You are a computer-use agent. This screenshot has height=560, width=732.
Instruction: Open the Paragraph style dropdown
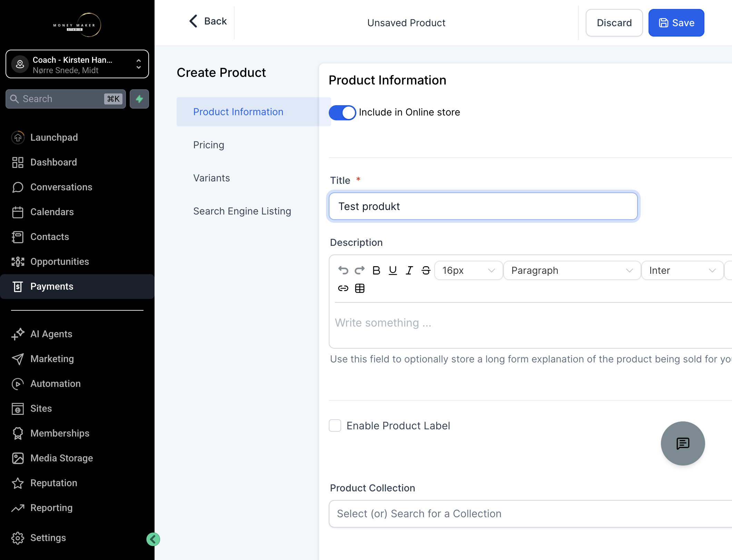[x=572, y=270]
